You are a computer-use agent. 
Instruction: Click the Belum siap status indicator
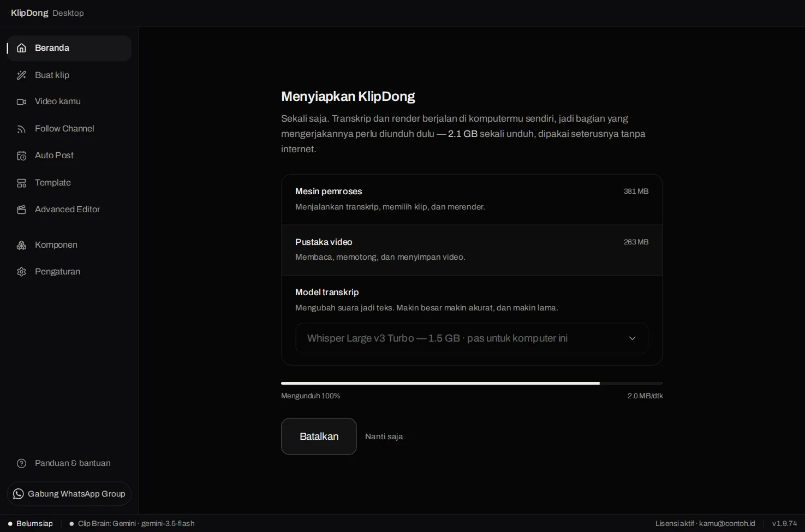click(31, 524)
